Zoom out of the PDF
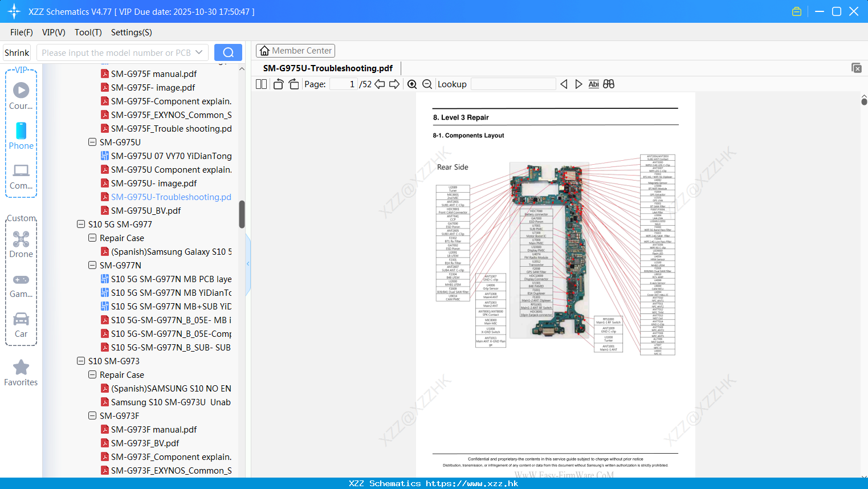The width and height of the screenshot is (868, 489). click(427, 84)
